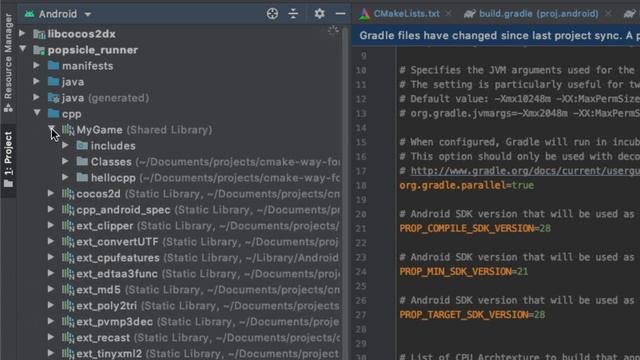
Task: Select ext_edtaa3func tree row
Action: point(180,273)
